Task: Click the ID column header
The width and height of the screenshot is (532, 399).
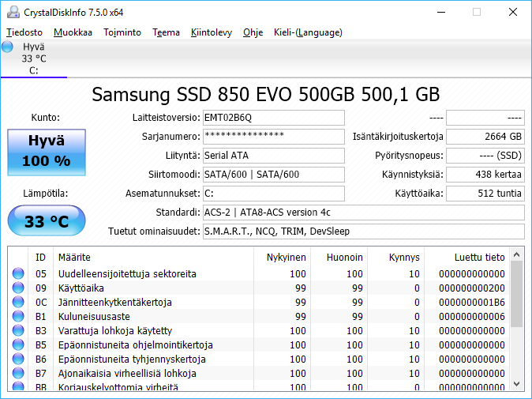Action: pos(40,258)
